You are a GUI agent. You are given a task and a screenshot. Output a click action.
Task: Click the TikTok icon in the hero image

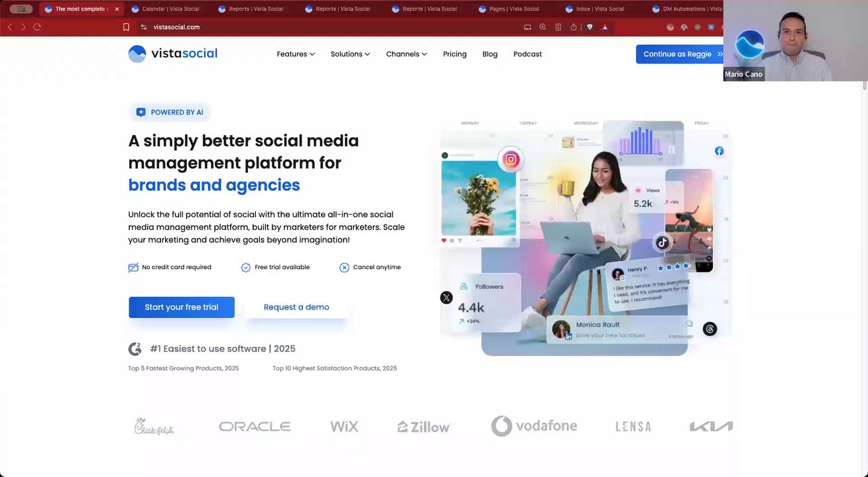click(662, 242)
